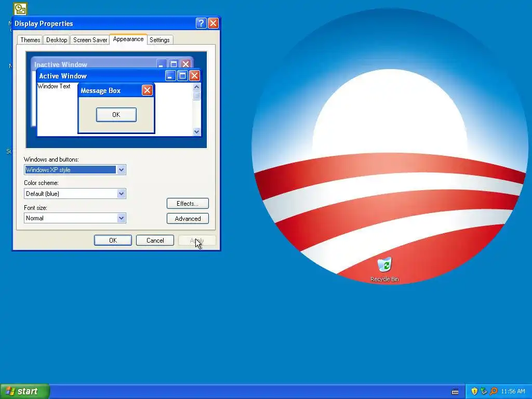The image size is (532, 399).
Task: Switch to the Desktop tab
Action: click(57, 39)
